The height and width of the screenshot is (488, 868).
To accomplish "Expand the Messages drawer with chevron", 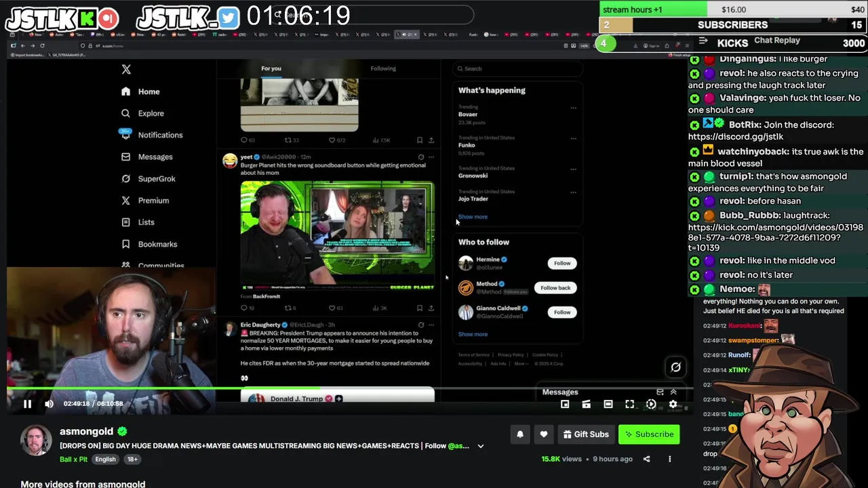I will pyautogui.click(x=673, y=392).
